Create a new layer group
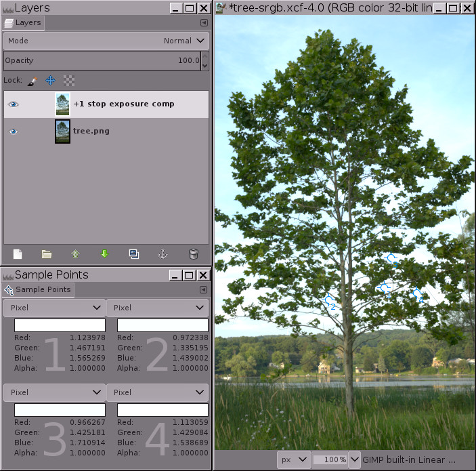Viewport: 476px width, 471px height. (47, 254)
